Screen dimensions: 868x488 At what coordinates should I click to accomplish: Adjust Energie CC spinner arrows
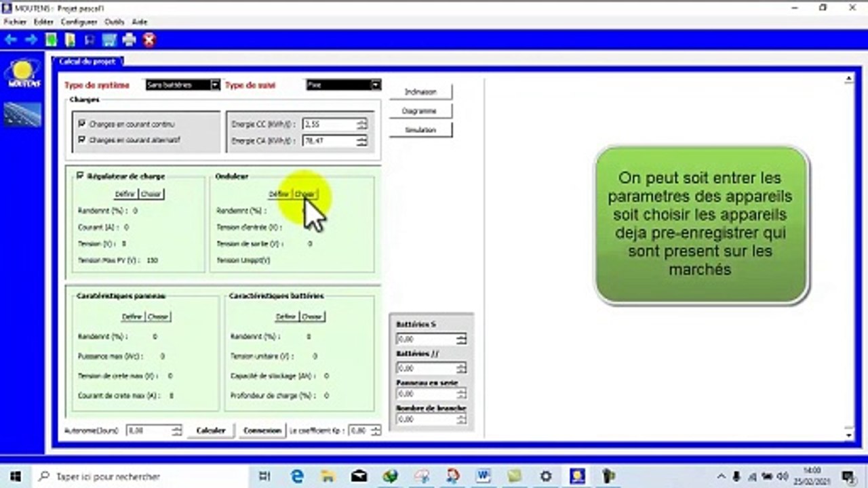coord(362,124)
